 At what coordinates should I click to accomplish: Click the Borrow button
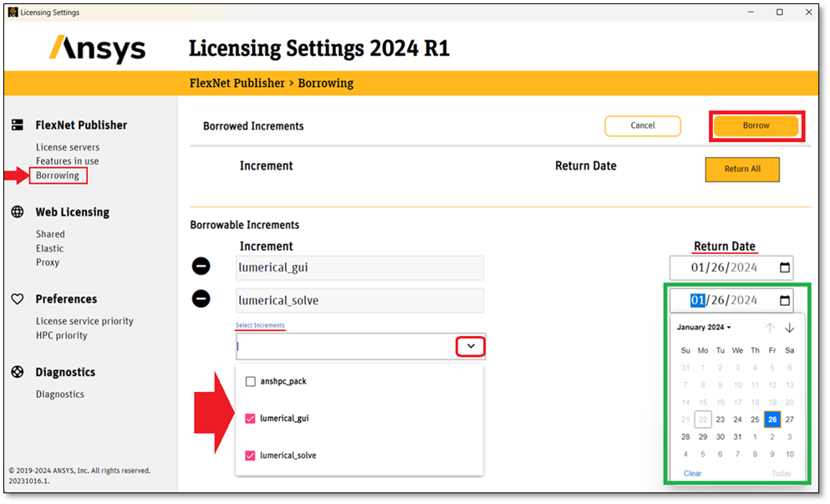pyautogui.click(x=756, y=125)
